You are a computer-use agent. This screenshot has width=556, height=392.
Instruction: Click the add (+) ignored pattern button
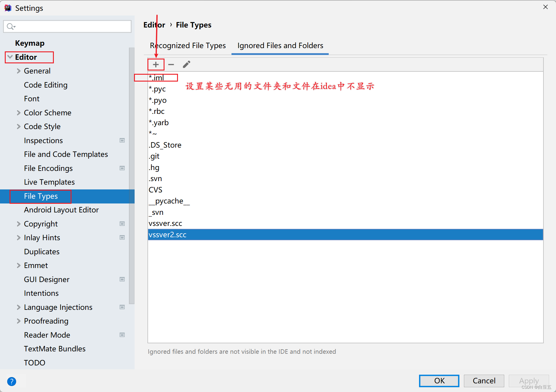click(156, 65)
